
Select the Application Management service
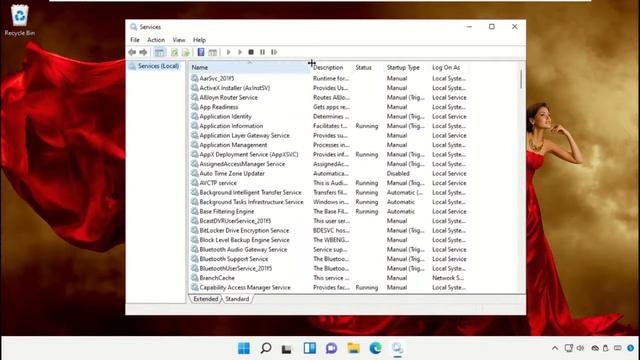[233, 145]
